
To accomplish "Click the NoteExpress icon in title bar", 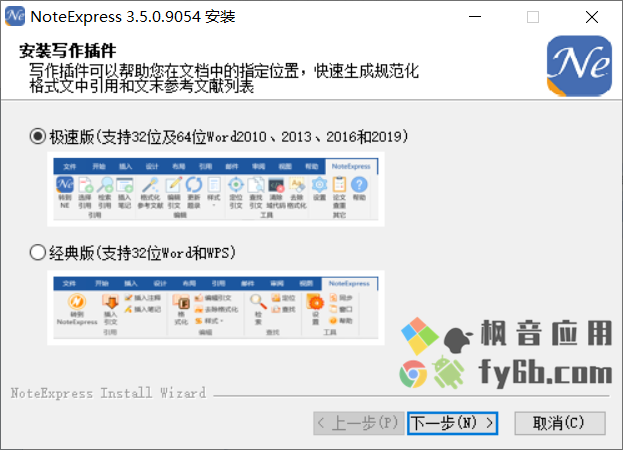I will coord(15,16).
